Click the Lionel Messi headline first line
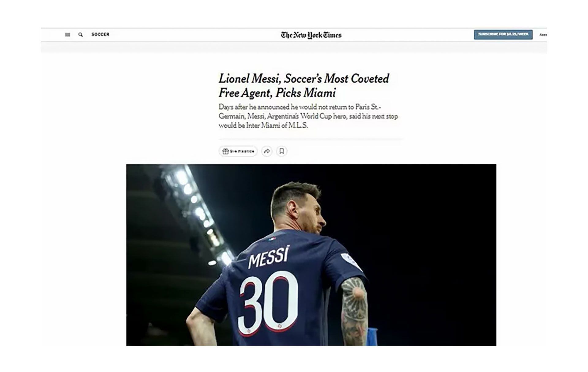Image resolution: width=588 pixels, height=372 pixels. 304,79
